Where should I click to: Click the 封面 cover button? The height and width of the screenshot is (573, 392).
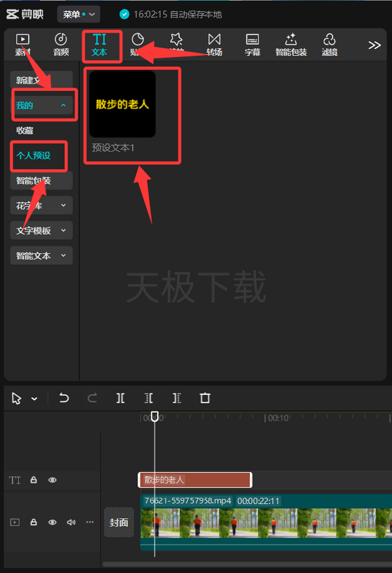pyautogui.click(x=119, y=523)
